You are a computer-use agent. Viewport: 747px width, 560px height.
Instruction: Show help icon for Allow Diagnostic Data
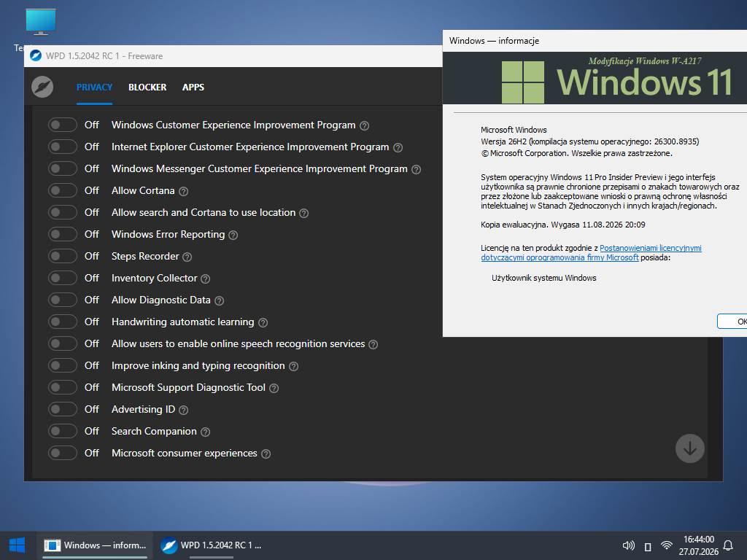tap(219, 301)
